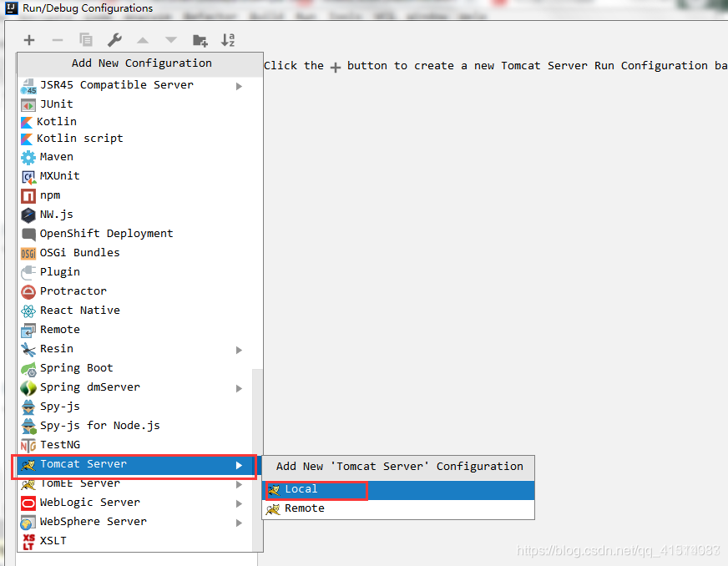Expand the Resin submenu arrow
The width and height of the screenshot is (728, 566).
point(239,350)
